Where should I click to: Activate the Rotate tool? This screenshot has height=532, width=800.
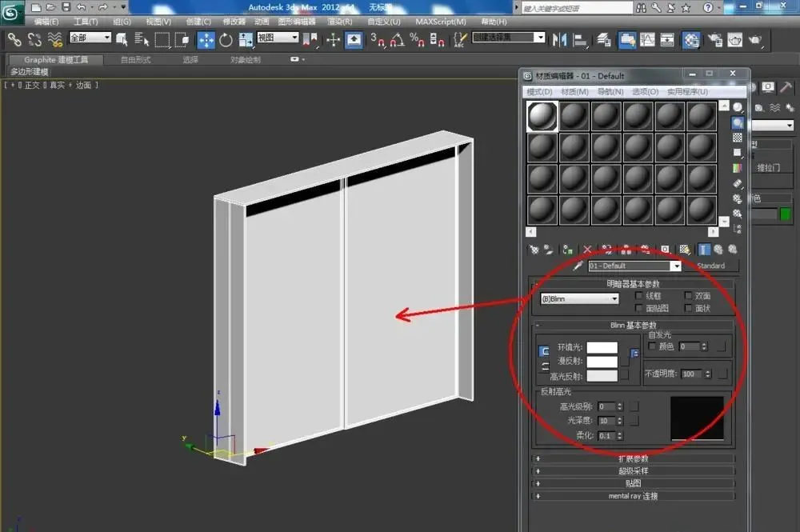point(226,40)
